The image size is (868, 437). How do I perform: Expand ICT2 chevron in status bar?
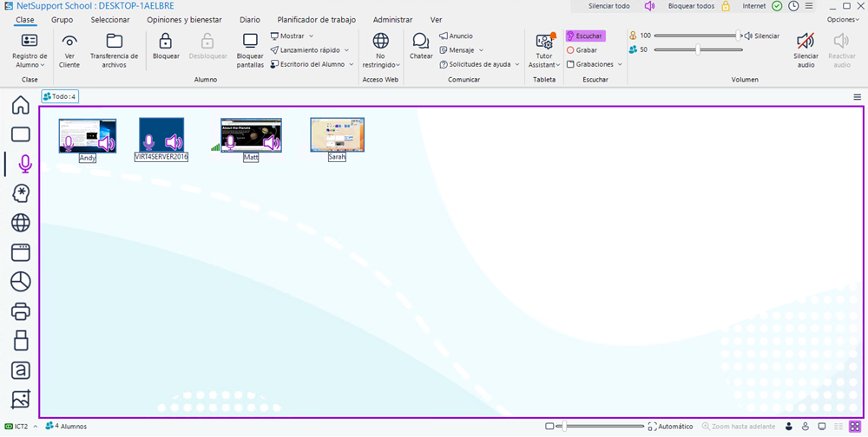point(36,427)
